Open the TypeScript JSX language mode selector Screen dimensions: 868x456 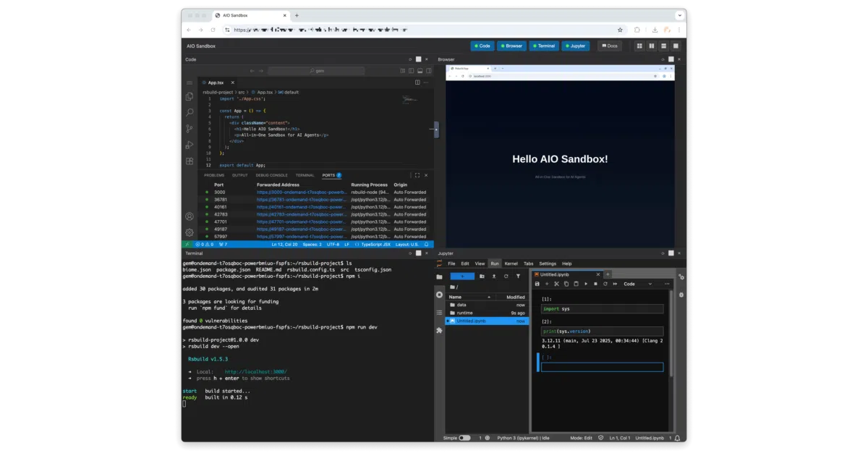[376, 245]
